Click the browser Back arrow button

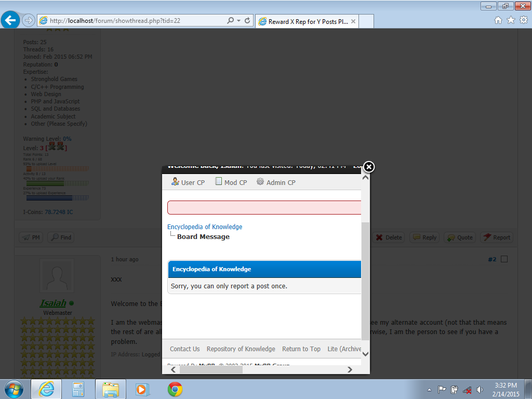tap(10, 20)
